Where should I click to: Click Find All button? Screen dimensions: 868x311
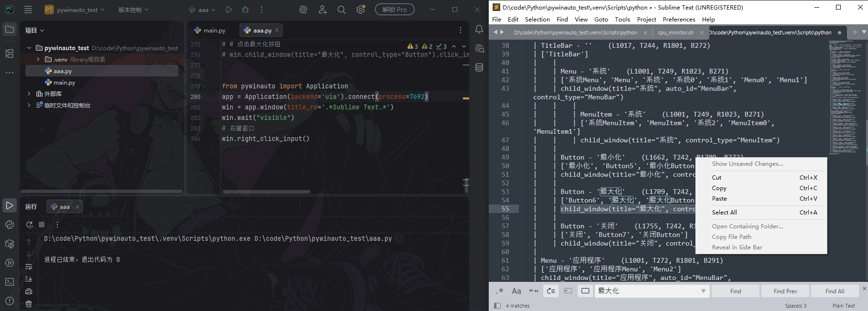[x=835, y=291]
